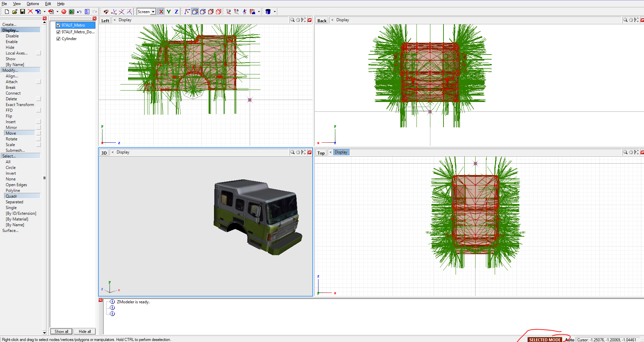Select the pan hand tool in the Back viewport

pos(631,20)
